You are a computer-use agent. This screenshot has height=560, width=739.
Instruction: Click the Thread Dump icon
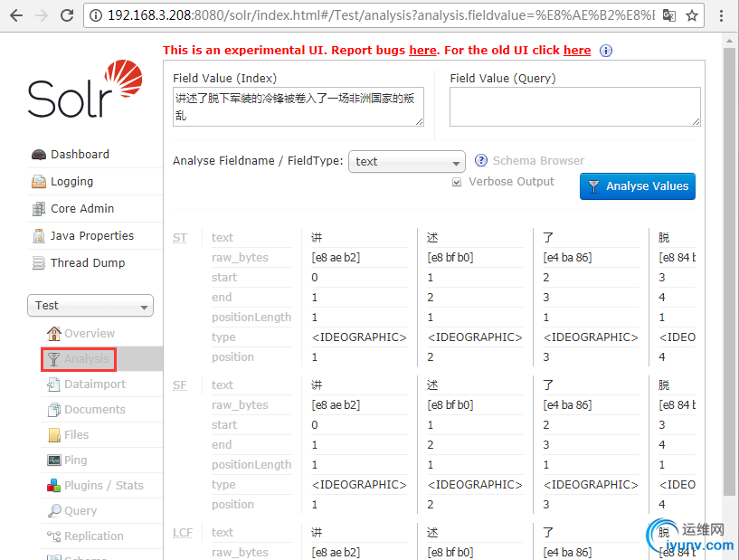(x=39, y=263)
